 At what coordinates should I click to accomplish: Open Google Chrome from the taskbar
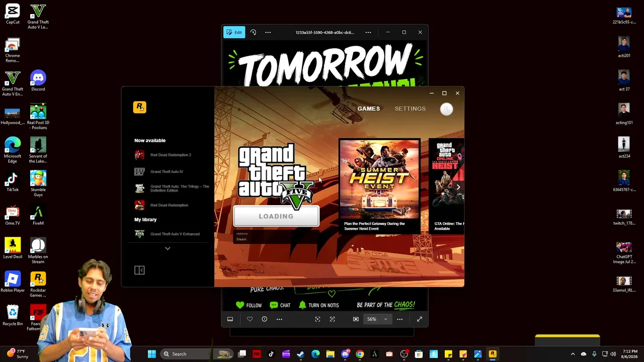[x=359, y=354]
